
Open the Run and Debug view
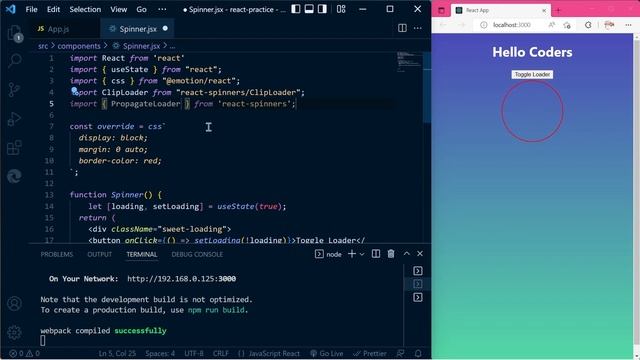(15, 119)
